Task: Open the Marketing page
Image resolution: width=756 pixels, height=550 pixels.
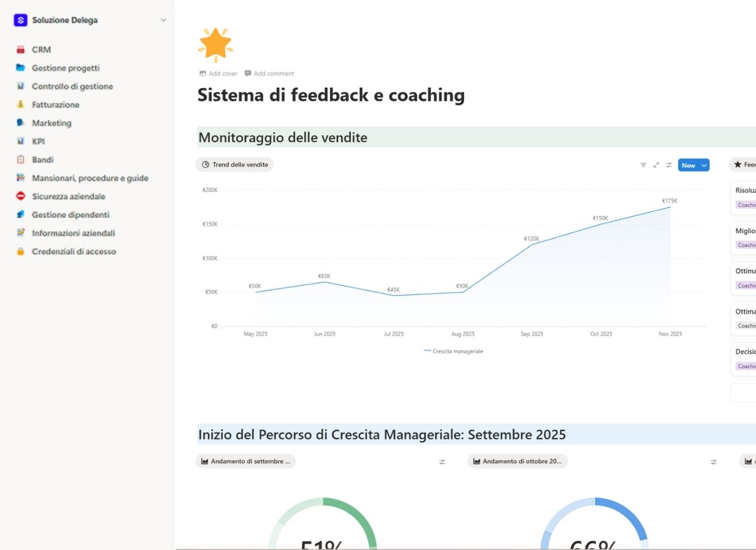Action: click(52, 123)
